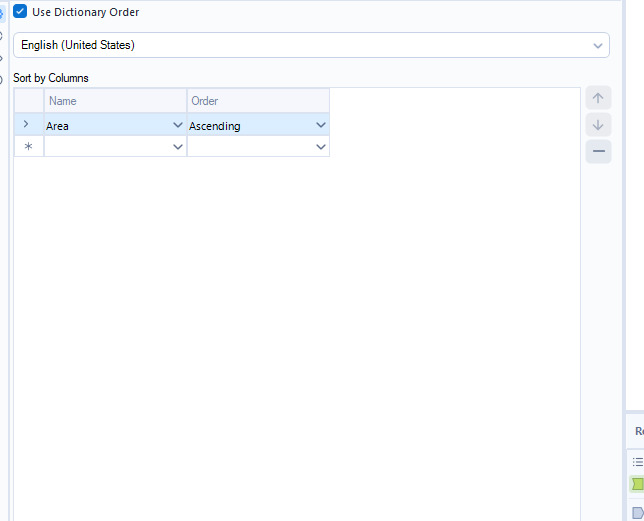Open the Area column name dropdown
This screenshot has height=521, width=644.
(177, 125)
